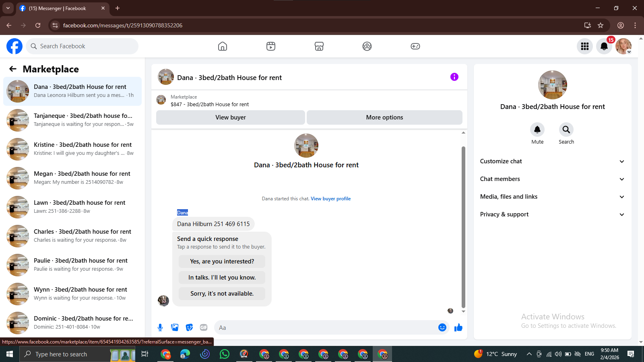Open the Kristine conversation
Screen dimensions: 644x362
(72, 149)
